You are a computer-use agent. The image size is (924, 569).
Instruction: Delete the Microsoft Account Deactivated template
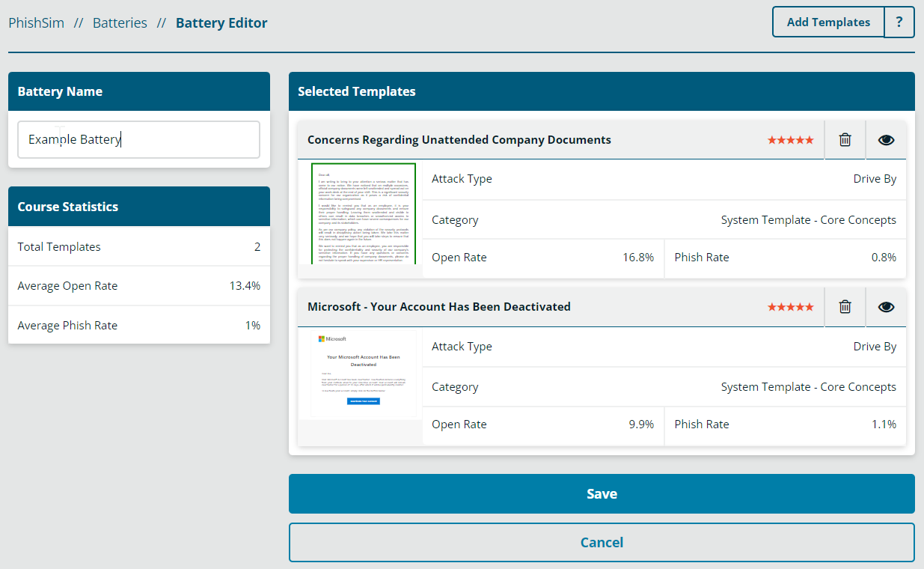845,307
